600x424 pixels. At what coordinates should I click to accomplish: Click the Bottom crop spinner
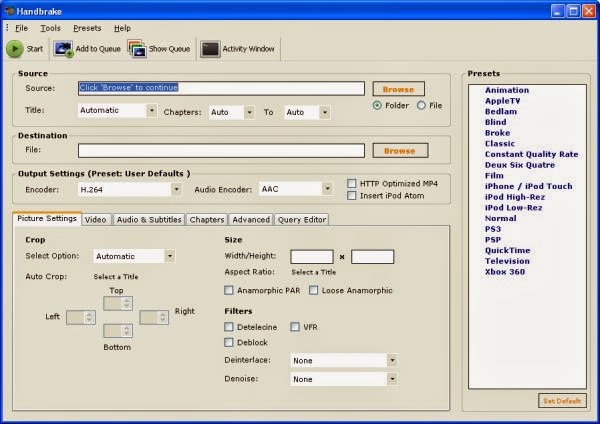[x=118, y=331]
